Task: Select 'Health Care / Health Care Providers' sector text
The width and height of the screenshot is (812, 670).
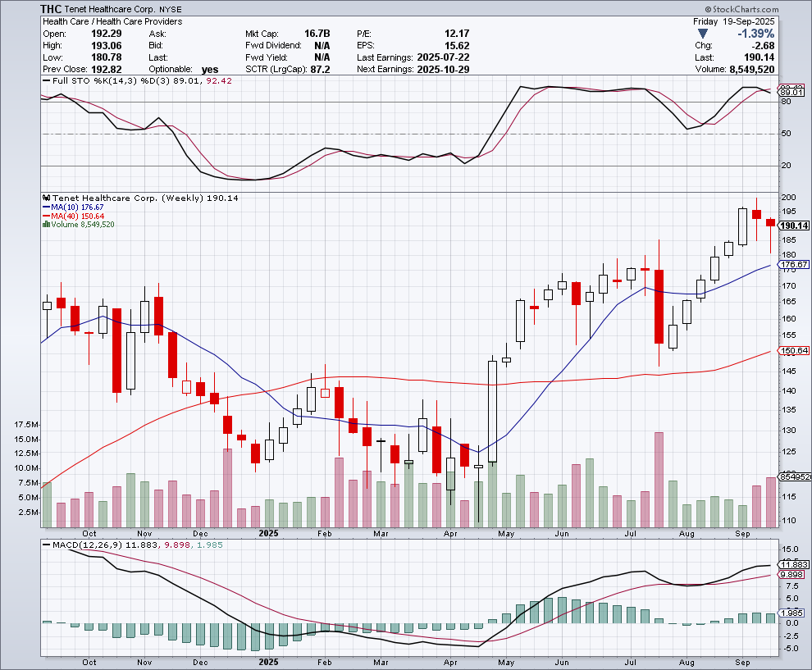Action: point(112,21)
